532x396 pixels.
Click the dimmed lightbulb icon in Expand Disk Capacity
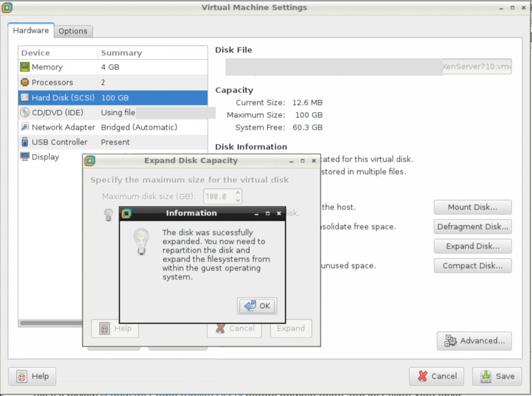tap(108, 215)
